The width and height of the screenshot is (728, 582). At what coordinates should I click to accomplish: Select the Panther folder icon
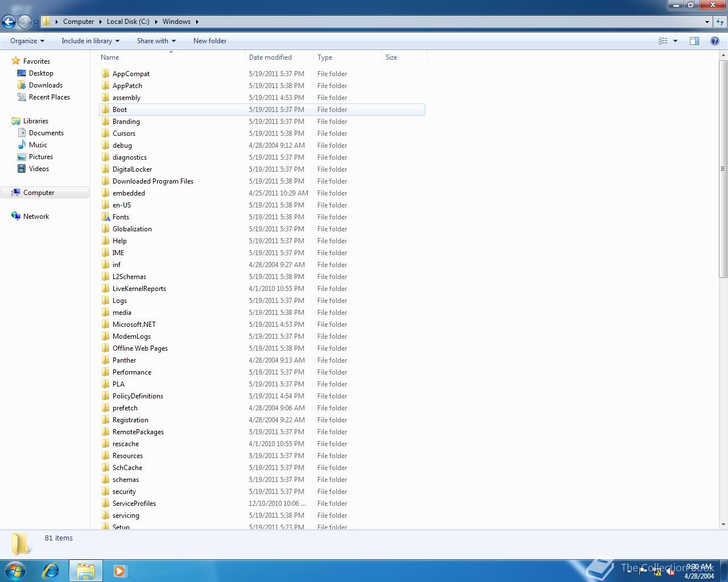105,360
